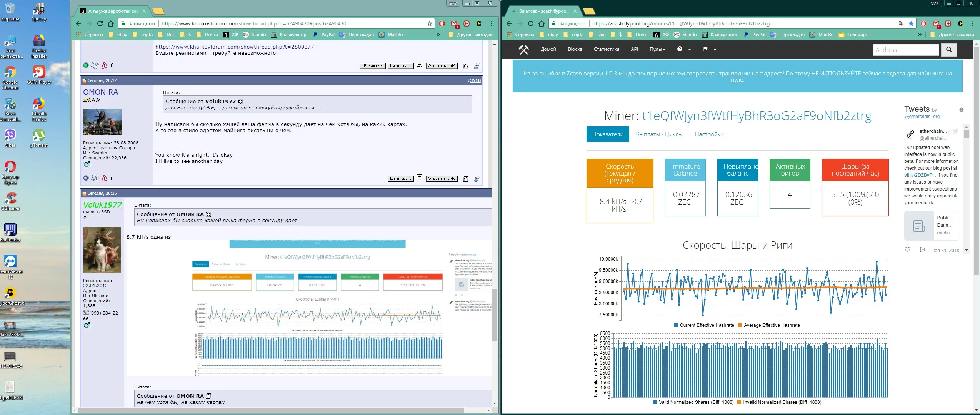Click the Twitter info icon beside Tweets
The height and width of the screenshot is (415, 980).
pyautogui.click(x=961, y=110)
